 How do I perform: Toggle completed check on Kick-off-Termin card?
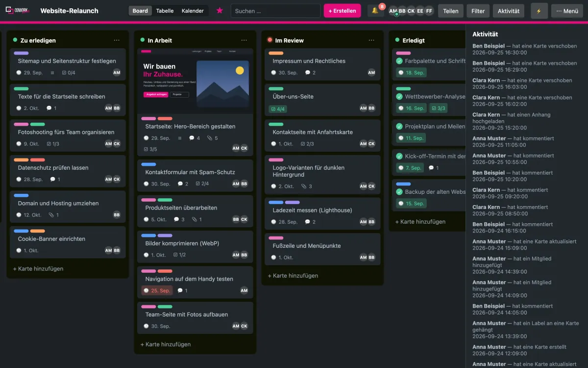point(399,156)
